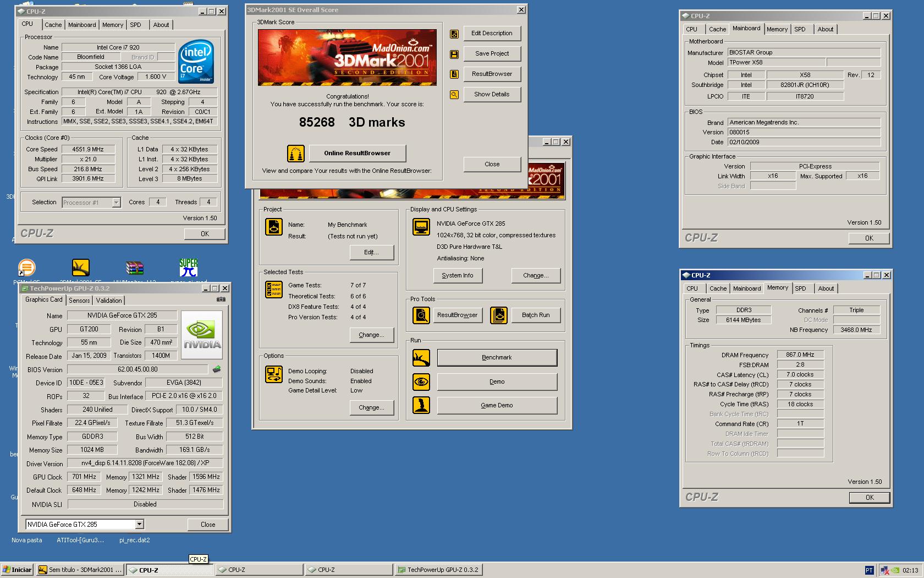The height and width of the screenshot is (578, 924).
Task: Click the Save Project button
Action: coord(492,54)
